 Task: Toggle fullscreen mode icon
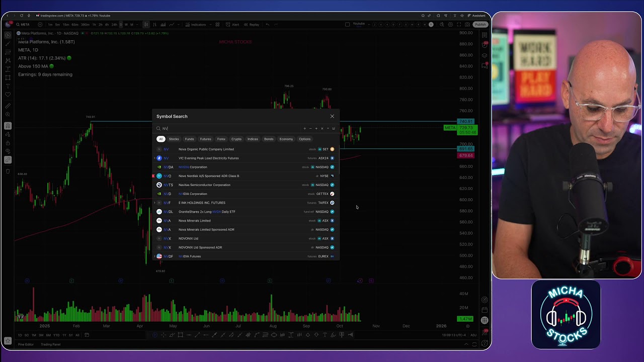(x=459, y=24)
